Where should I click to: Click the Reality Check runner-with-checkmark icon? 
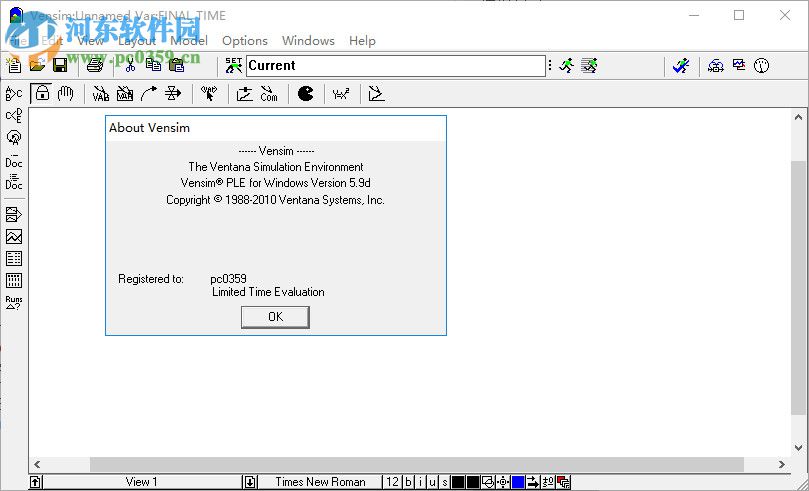click(681, 66)
